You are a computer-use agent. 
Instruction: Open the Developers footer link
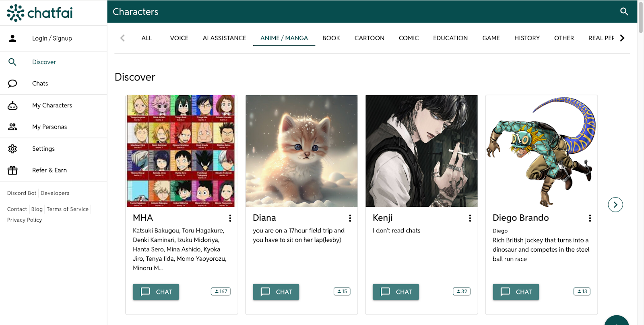(x=55, y=193)
